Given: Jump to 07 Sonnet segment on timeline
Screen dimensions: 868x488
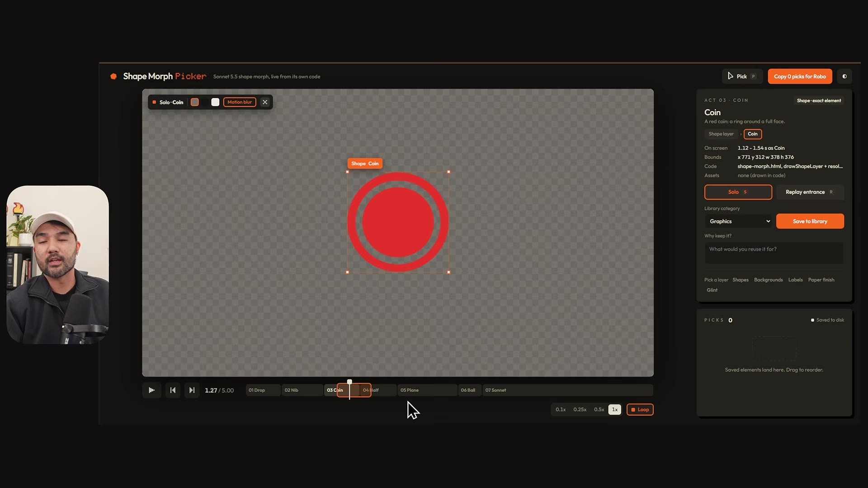Looking at the screenshot, I should [567, 390].
